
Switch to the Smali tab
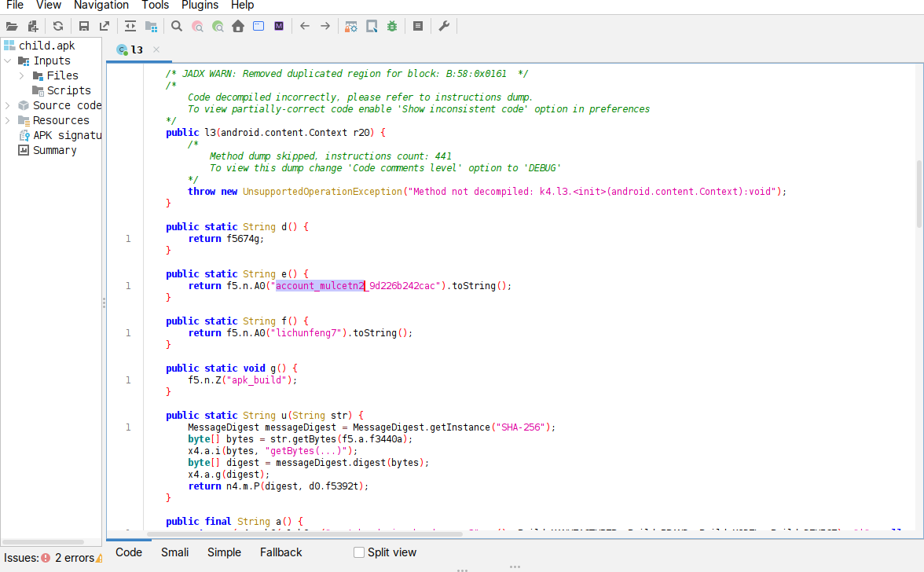175,552
